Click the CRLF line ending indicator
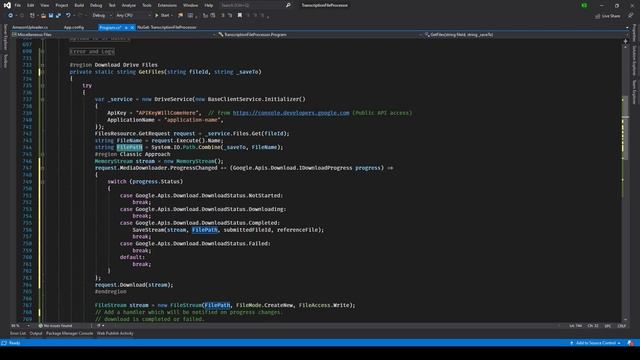This screenshot has height=360, width=640. point(622,326)
